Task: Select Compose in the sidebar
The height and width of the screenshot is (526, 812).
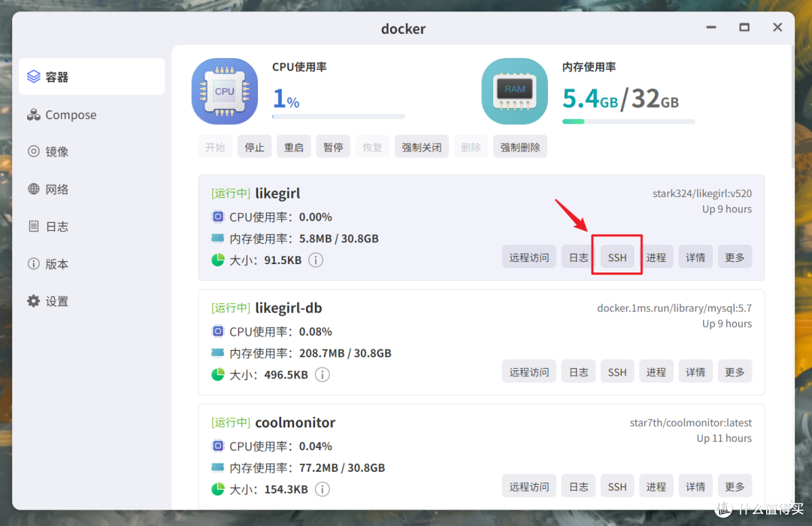Action: pos(92,114)
